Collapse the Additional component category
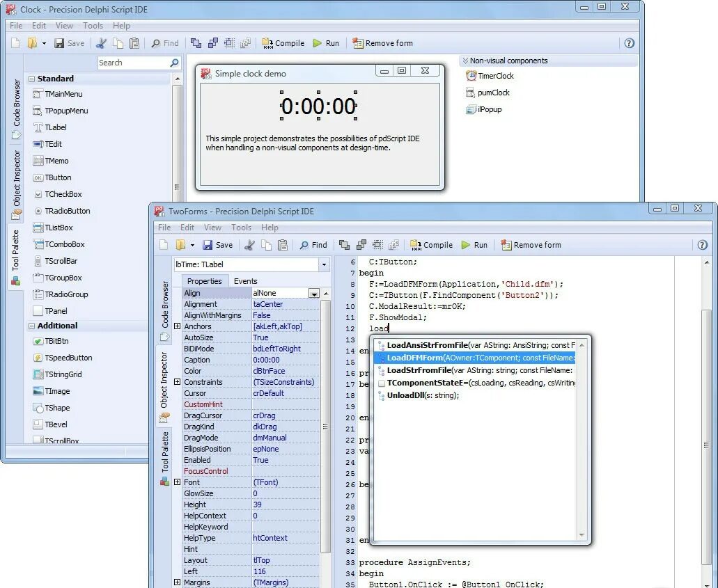 pos(32,326)
